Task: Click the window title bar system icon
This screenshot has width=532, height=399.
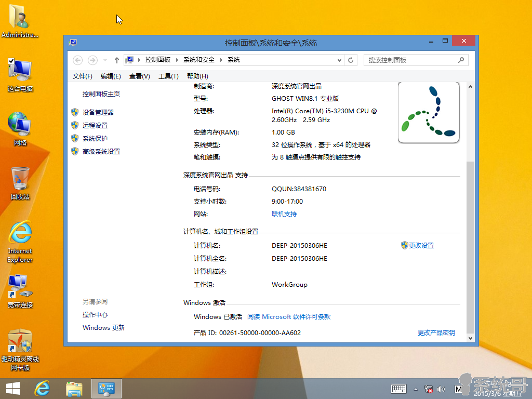Action: 73,43
